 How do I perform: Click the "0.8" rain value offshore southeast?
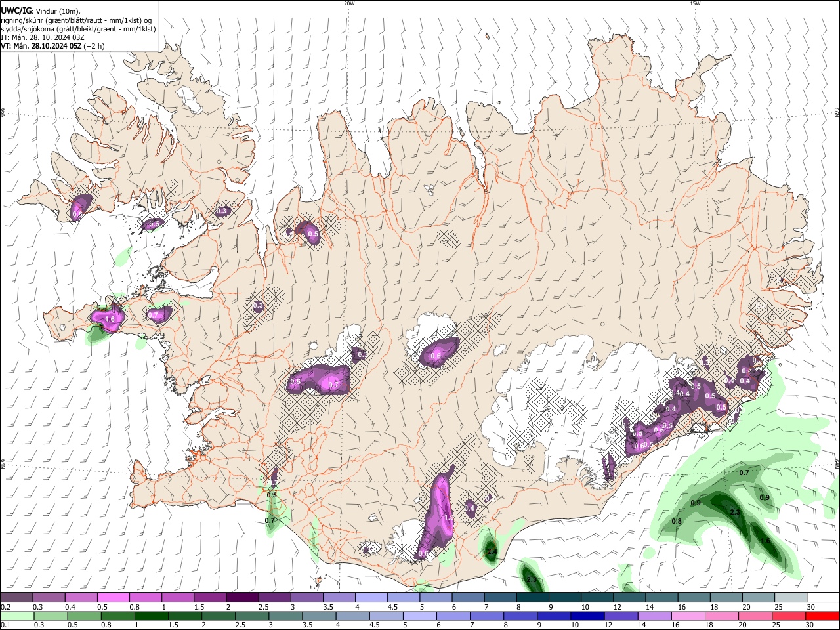pos(677,522)
